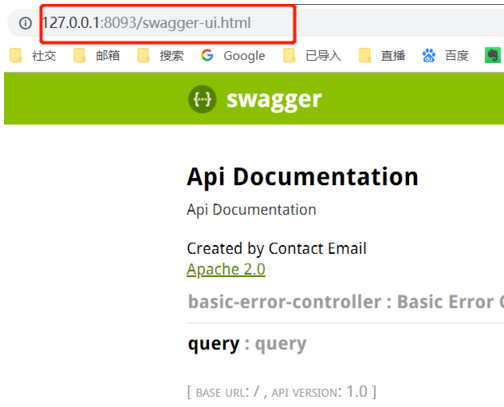Open the 直播 bookmarks folder

(382, 55)
